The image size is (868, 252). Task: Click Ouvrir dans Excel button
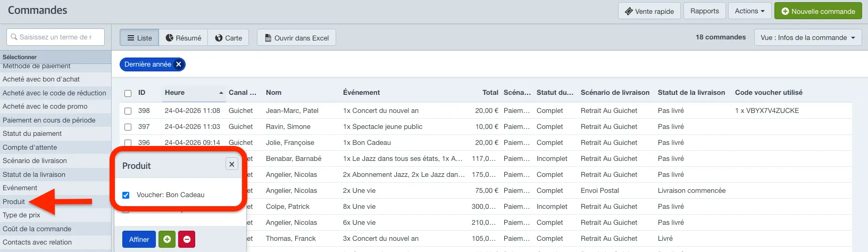(x=296, y=38)
